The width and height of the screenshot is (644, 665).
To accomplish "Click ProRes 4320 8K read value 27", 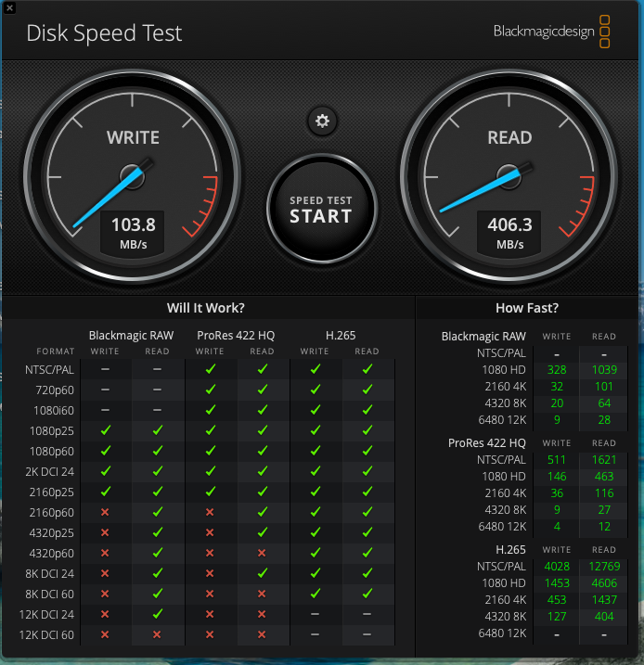I will point(604,510).
